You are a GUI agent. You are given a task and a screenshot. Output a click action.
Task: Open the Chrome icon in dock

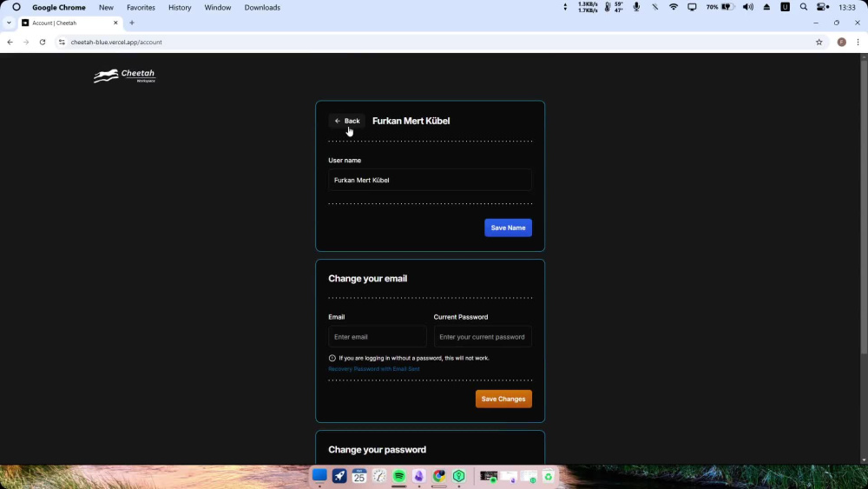pos(439,476)
